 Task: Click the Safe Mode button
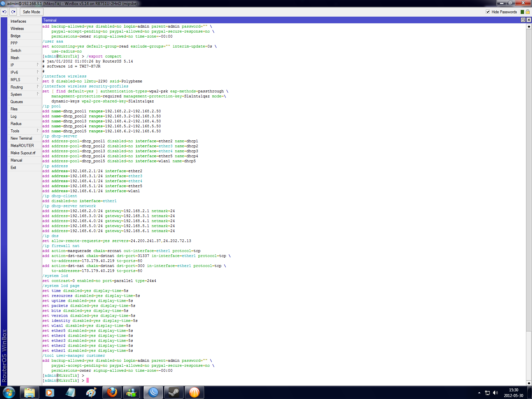coord(31,12)
